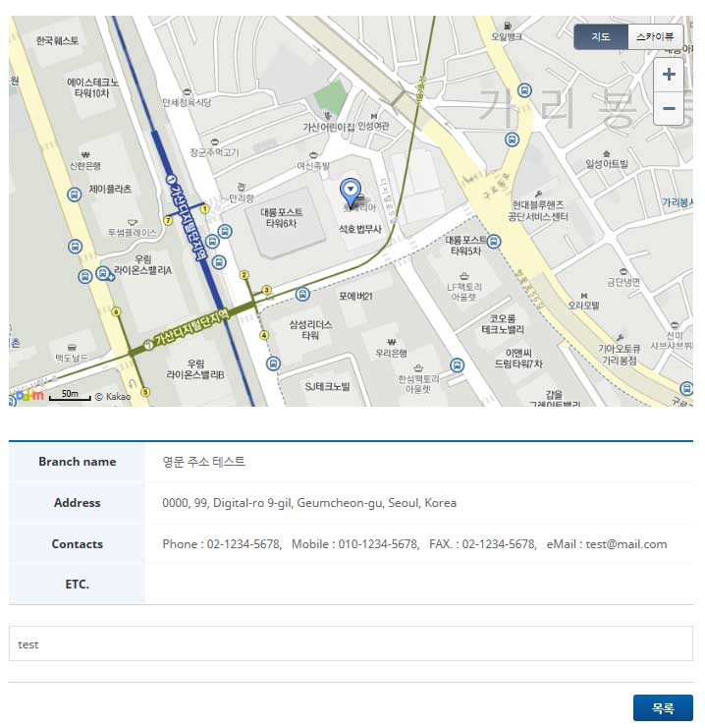This screenshot has width=705, height=728.
Task: Click the 코오롱테크노밸리 map label
Action: click(503, 324)
